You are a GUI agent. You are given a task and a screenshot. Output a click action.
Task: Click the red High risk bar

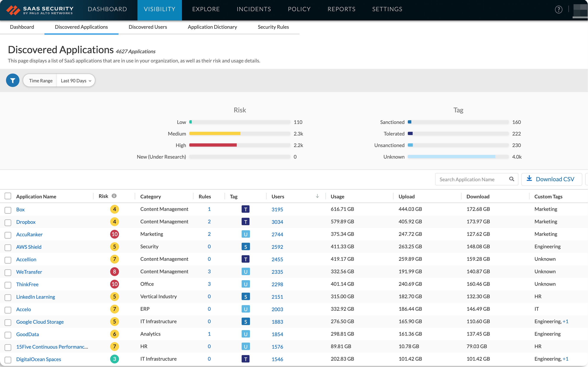pyautogui.click(x=213, y=145)
